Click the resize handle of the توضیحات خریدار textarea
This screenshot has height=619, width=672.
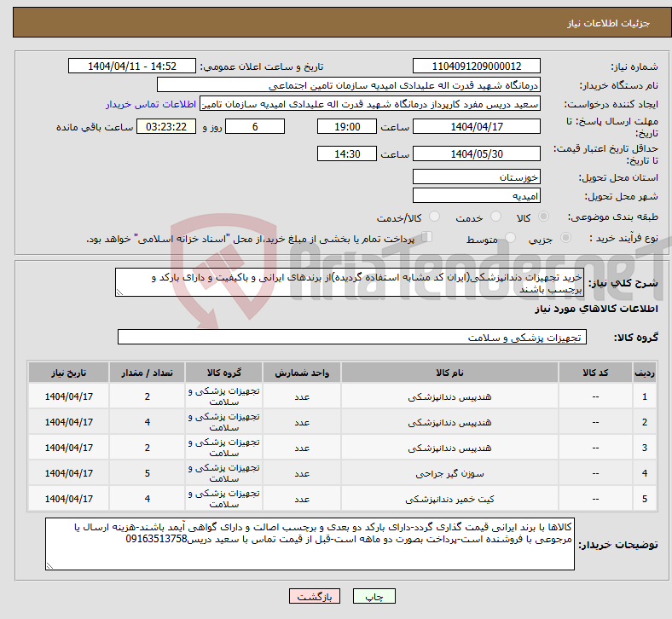[49, 566]
